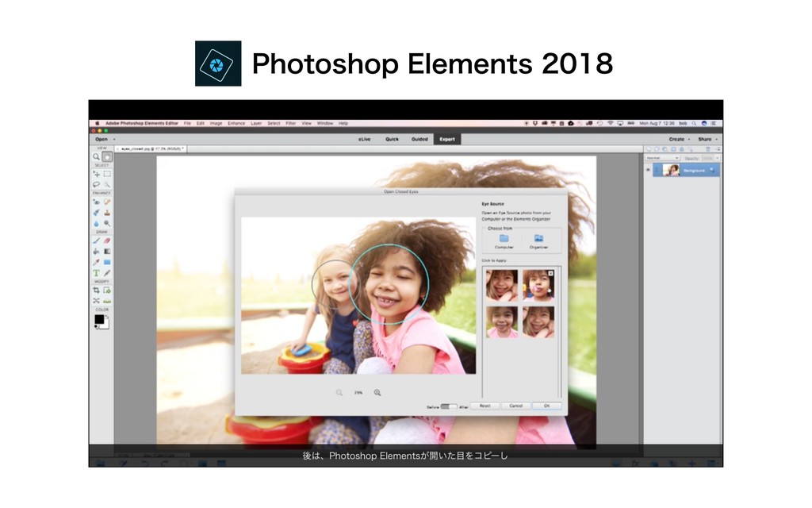Apply the bottom-right eye source thumbnail
812x508 pixels.
click(x=538, y=322)
